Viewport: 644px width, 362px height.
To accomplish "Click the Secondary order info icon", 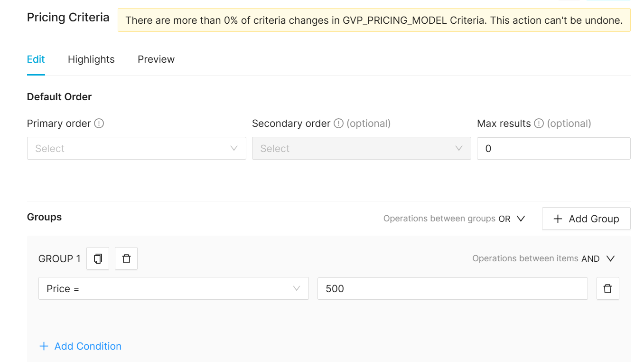I will tap(338, 124).
